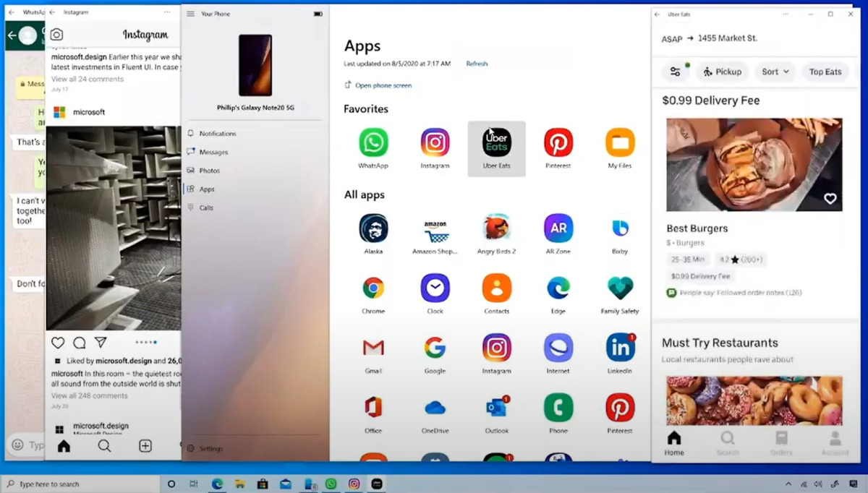This screenshot has height=493, width=868.
Task: Open Instagram in the All apps grid
Action: tap(497, 348)
